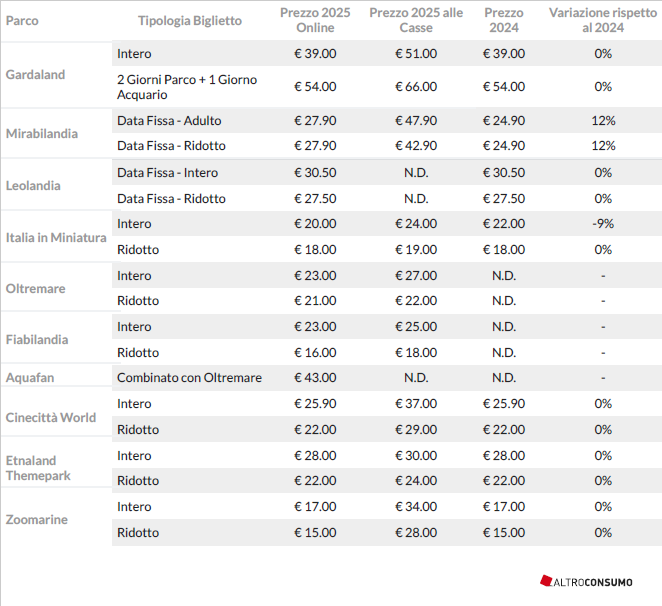Select the Parco column header
The image size is (662, 606).
pyautogui.click(x=22, y=21)
